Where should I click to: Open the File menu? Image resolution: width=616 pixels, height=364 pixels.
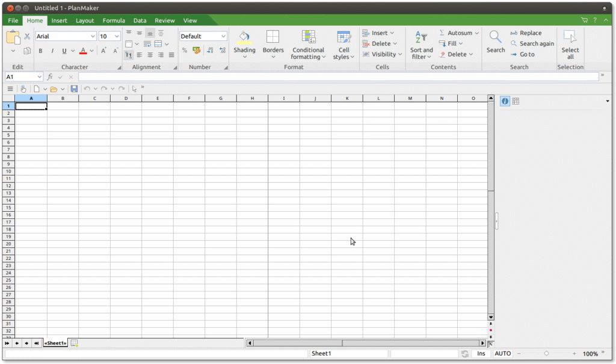(13, 20)
